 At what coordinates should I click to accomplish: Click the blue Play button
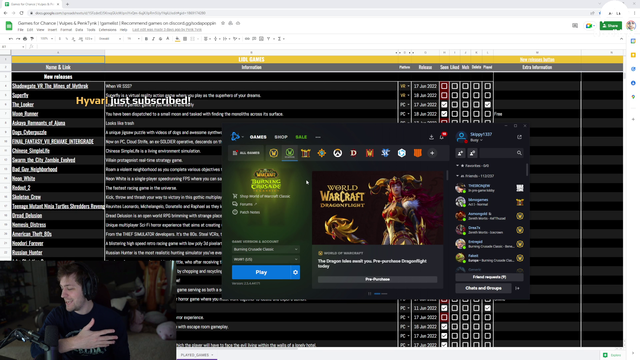click(261, 272)
